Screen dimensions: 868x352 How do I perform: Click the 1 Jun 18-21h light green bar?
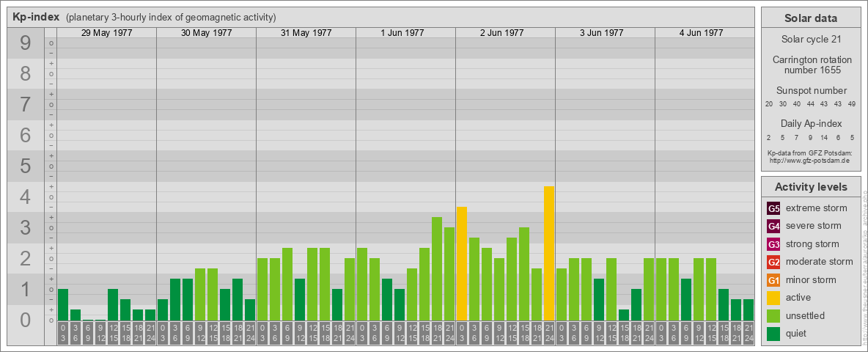tap(437, 269)
